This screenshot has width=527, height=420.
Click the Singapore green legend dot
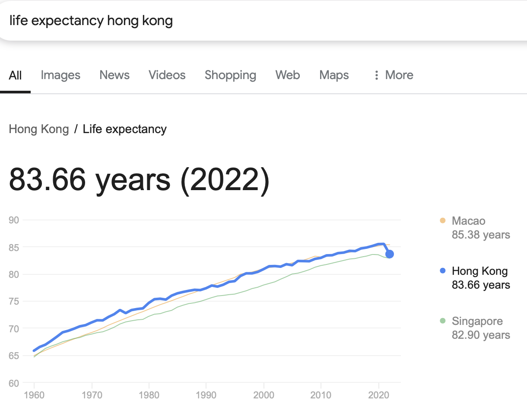[442, 321]
